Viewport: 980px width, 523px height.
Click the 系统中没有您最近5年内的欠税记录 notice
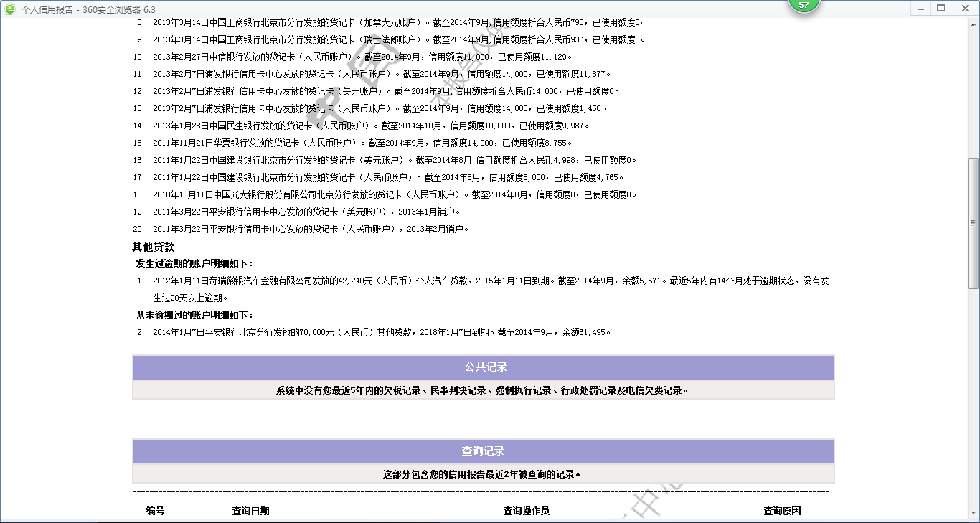484,390
